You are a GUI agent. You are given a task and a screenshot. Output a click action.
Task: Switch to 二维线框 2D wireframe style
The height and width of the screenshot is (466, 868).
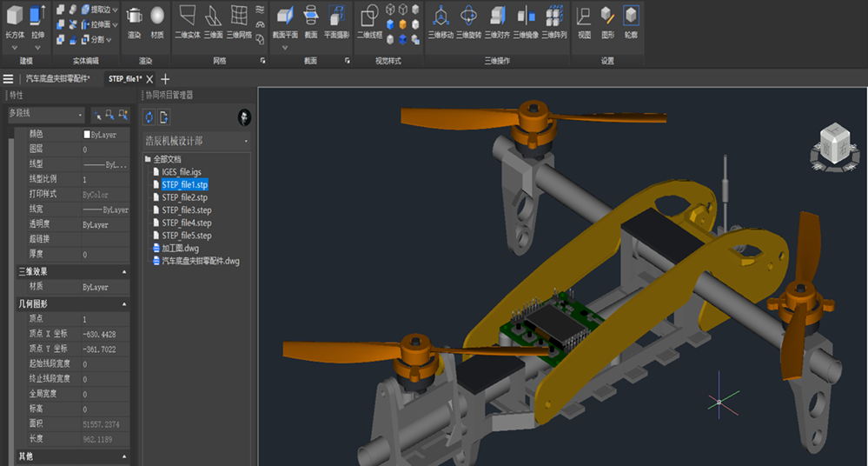click(370, 21)
